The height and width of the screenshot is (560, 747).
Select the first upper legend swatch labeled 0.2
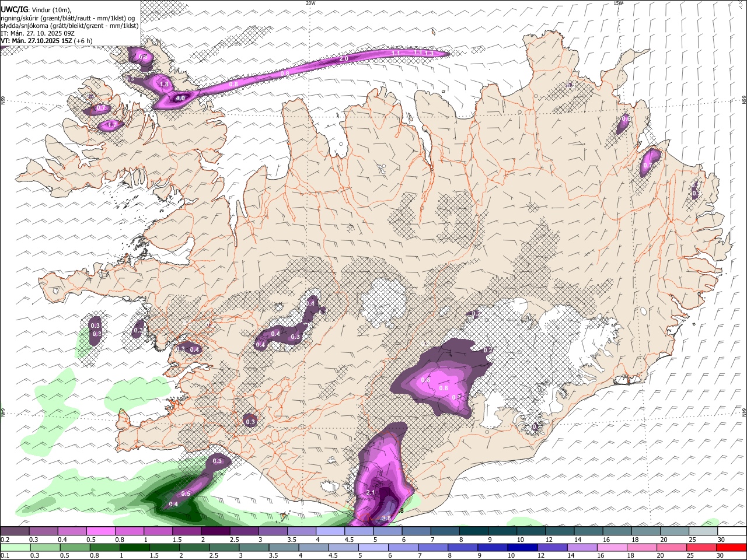point(15,531)
